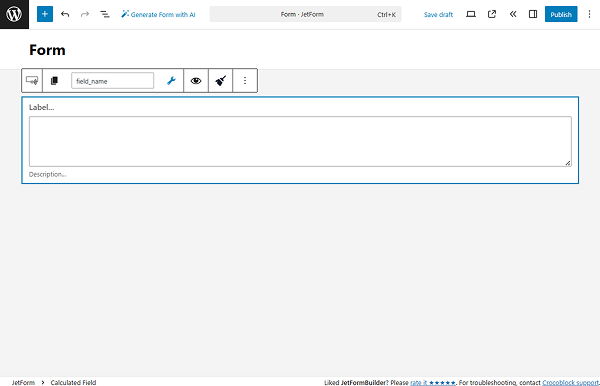Click the brush style icon in toolbar
600x386 pixels.
220,81
